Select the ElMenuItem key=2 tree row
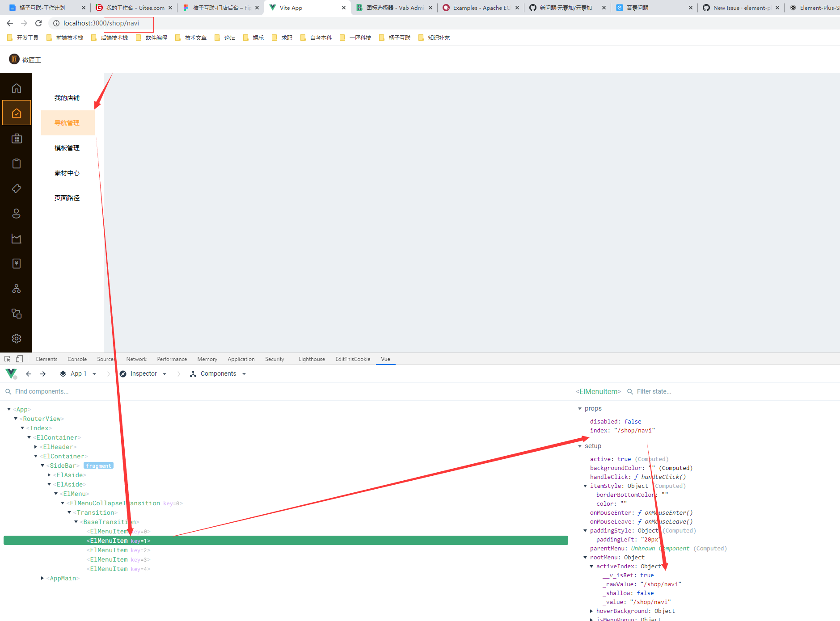 click(x=286, y=550)
